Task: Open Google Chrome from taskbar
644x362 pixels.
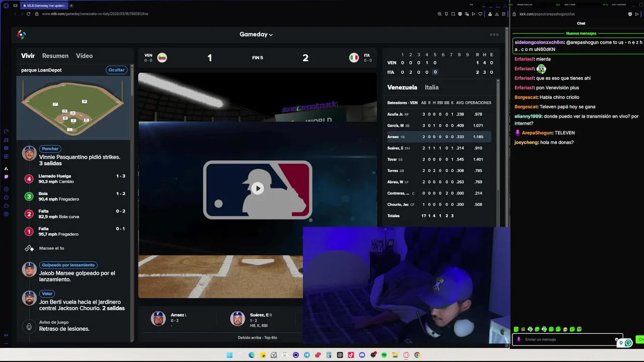Action: (x=417, y=355)
